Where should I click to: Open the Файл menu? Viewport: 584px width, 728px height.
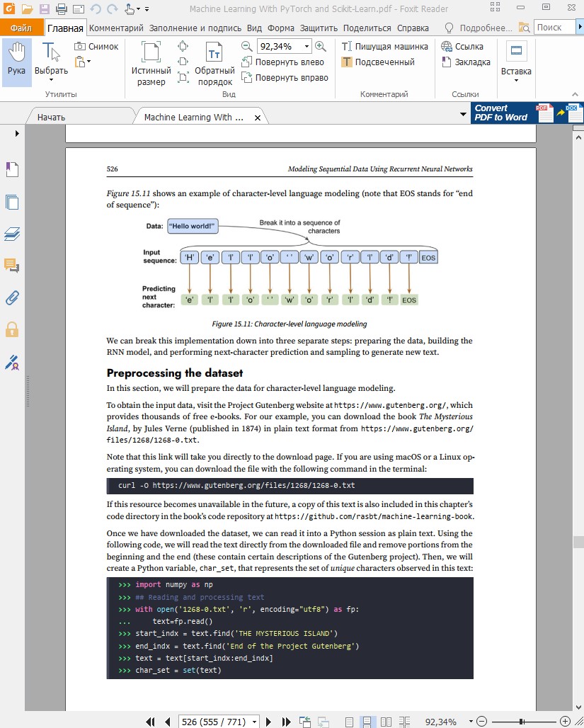(x=21, y=28)
